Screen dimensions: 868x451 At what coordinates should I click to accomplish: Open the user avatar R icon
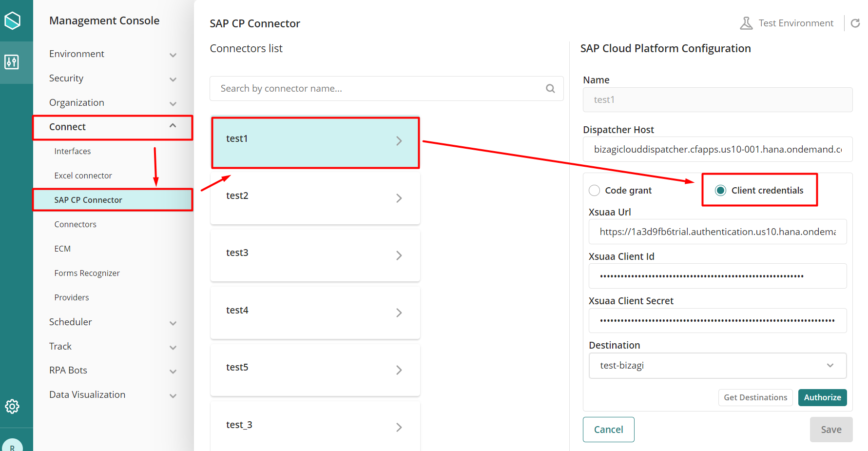[x=12, y=446]
